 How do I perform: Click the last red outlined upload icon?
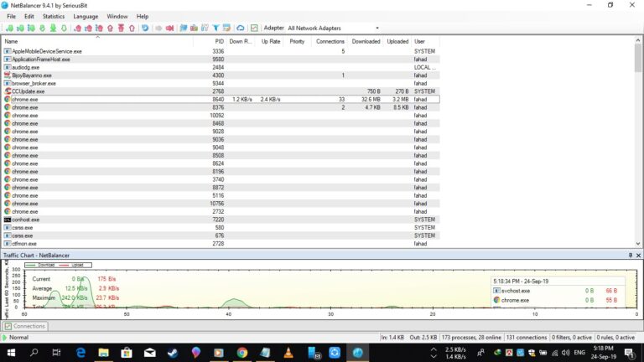132,28
